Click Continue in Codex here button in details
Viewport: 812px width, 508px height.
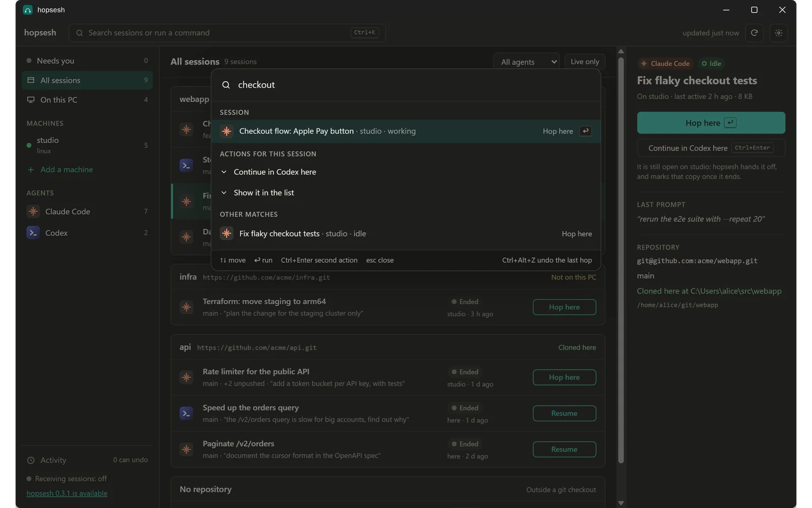(x=711, y=148)
